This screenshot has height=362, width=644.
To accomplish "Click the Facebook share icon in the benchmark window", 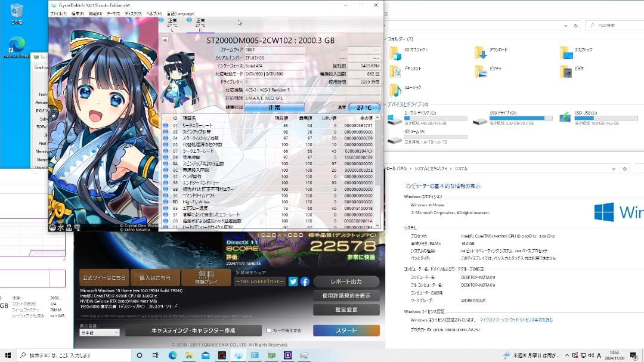I will 304,281.
